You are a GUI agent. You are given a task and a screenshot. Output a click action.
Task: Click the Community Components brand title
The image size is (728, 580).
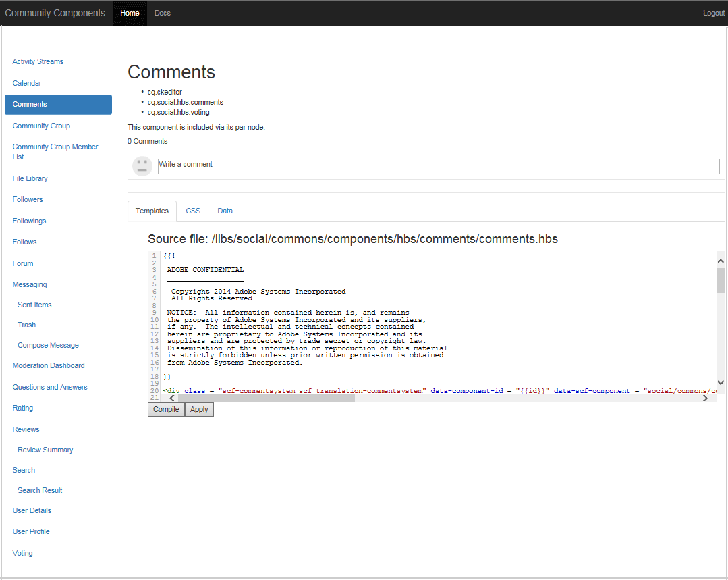pos(55,13)
